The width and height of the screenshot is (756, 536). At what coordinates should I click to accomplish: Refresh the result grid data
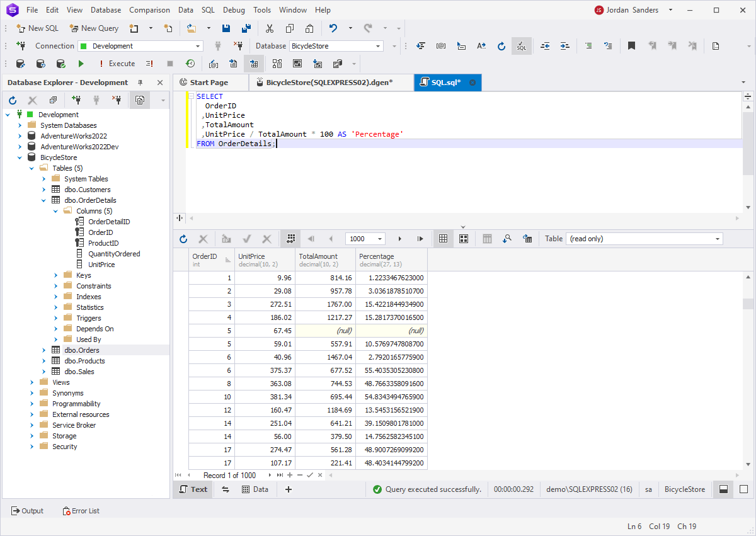(183, 239)
